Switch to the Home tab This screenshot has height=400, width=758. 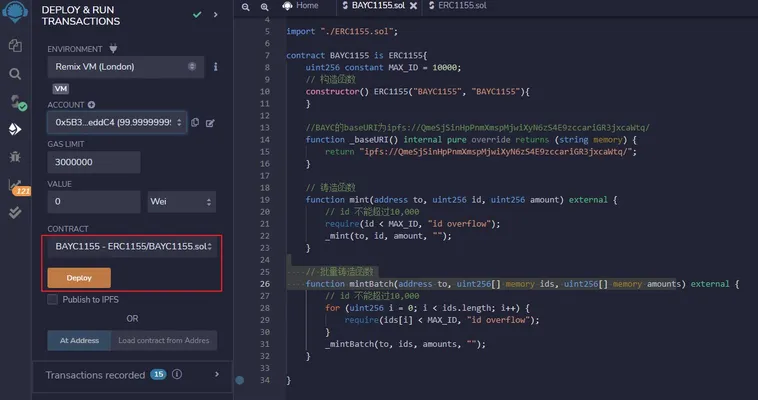click(301, 6)
